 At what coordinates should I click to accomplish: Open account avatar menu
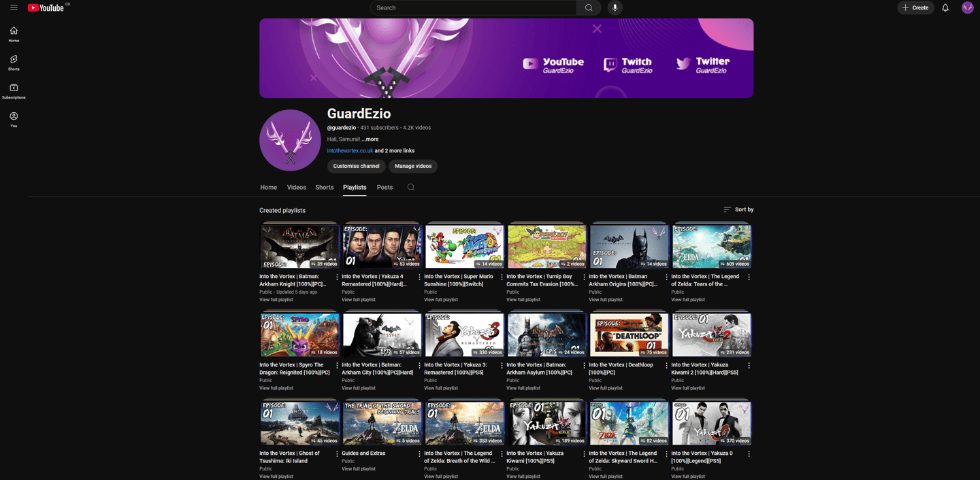(x=967, y=7)
